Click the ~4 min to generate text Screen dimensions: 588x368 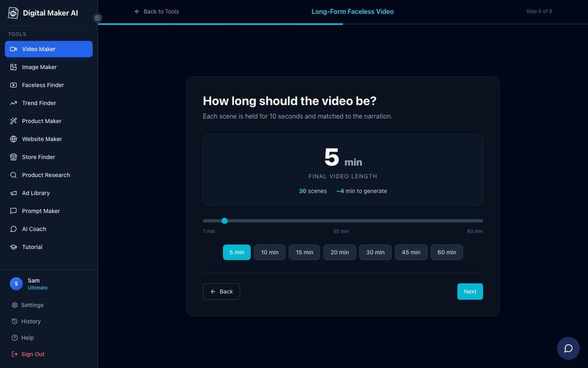pyautogui.click(x=362, y=191)
